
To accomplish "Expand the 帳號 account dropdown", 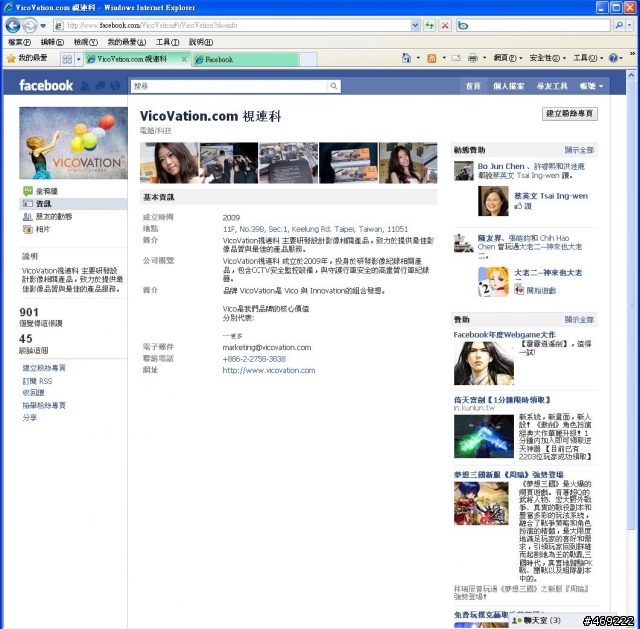I will coord(591,86).
